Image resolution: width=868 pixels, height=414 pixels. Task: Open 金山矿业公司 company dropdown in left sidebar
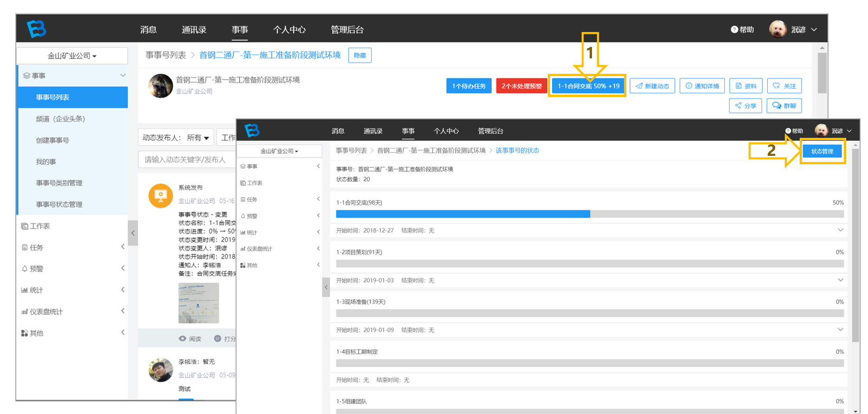[72, 56]
